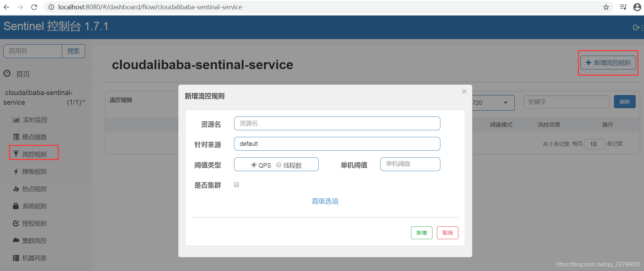Click the Sentinel 控制台 1.7.1 title

(x=56, y=26)
